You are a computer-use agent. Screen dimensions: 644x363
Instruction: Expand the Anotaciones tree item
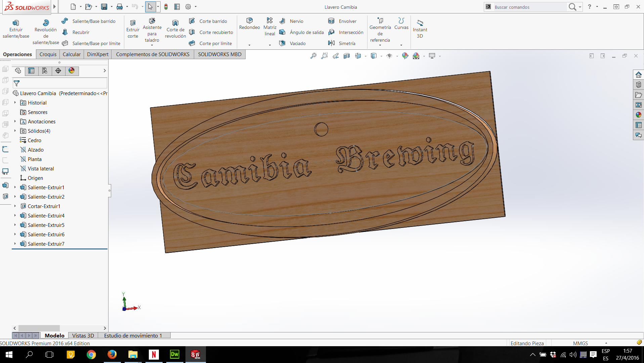pyautogui.click(x=15, y=121)
